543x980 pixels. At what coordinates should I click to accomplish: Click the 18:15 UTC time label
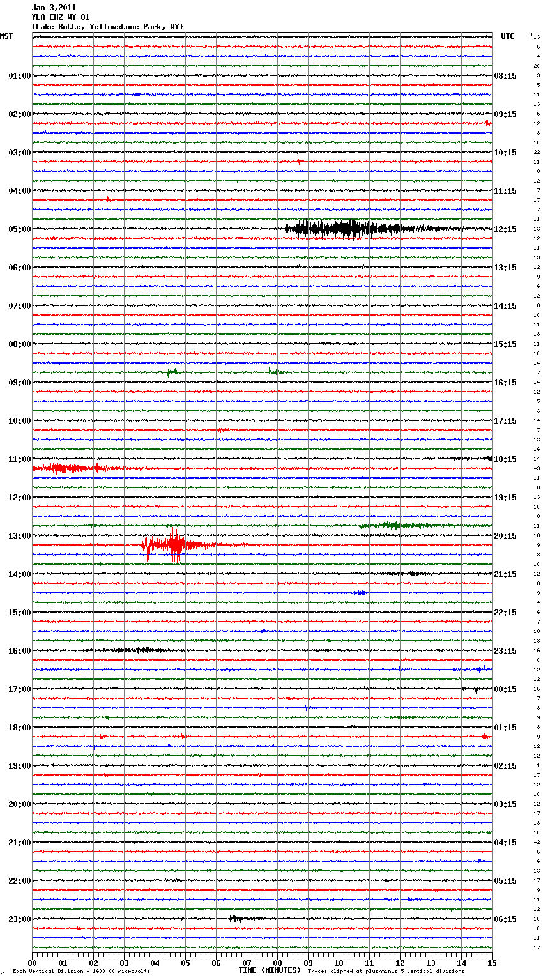pyautogui.click(x=505, y=459)
